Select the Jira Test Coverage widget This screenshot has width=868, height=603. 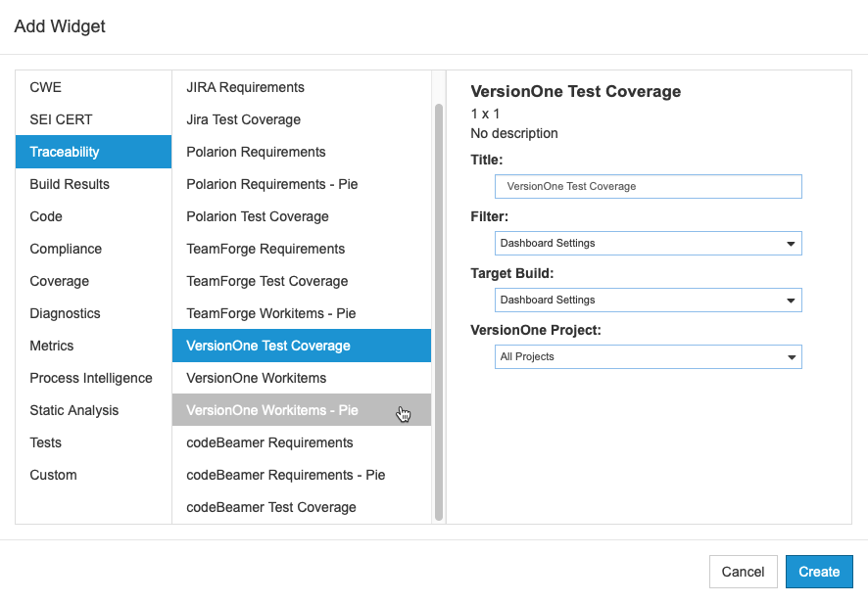click(x=302, y=119)
